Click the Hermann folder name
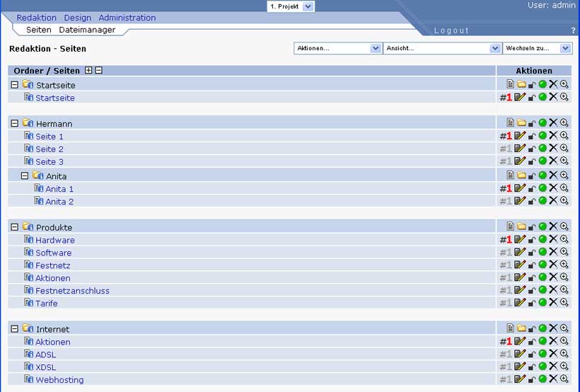Screen dimensions: 580x392 pos(54,124)
